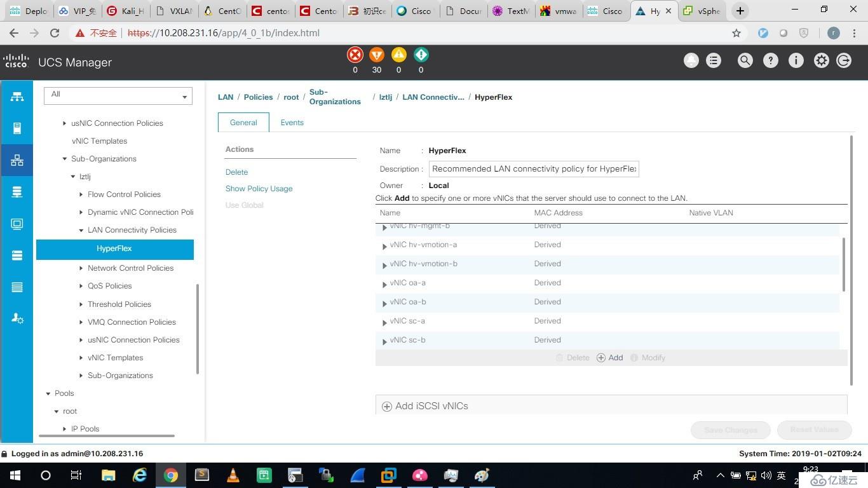Click Add button below vNIC table

(610, 358)
